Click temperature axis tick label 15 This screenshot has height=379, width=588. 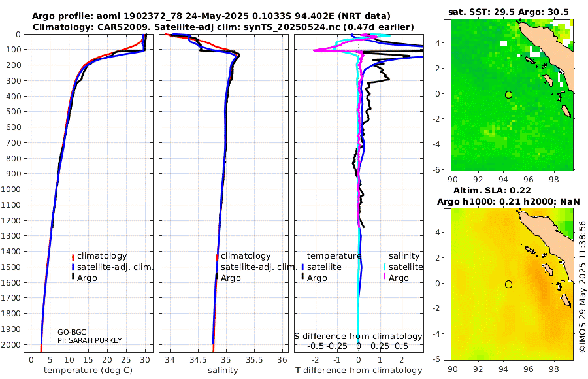coord(88,360)
